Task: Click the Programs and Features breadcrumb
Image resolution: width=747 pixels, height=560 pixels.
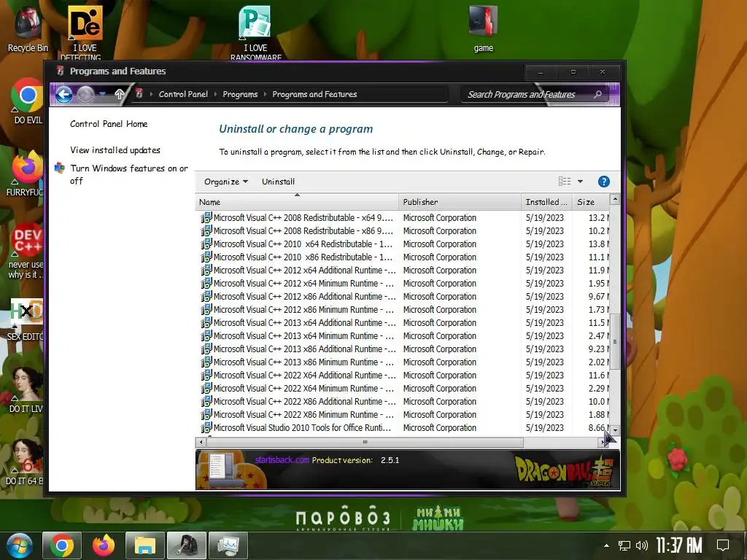Action: pyautogui.click(x=314, y=94)
